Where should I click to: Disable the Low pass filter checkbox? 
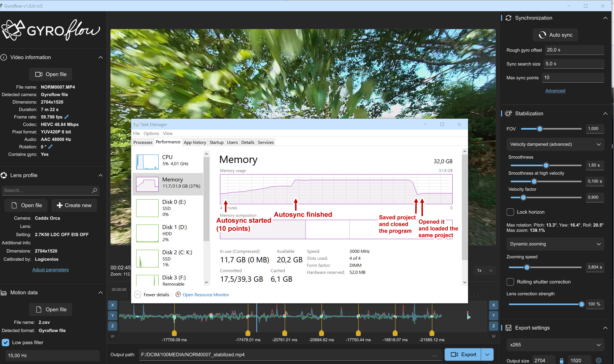(6, 342)
